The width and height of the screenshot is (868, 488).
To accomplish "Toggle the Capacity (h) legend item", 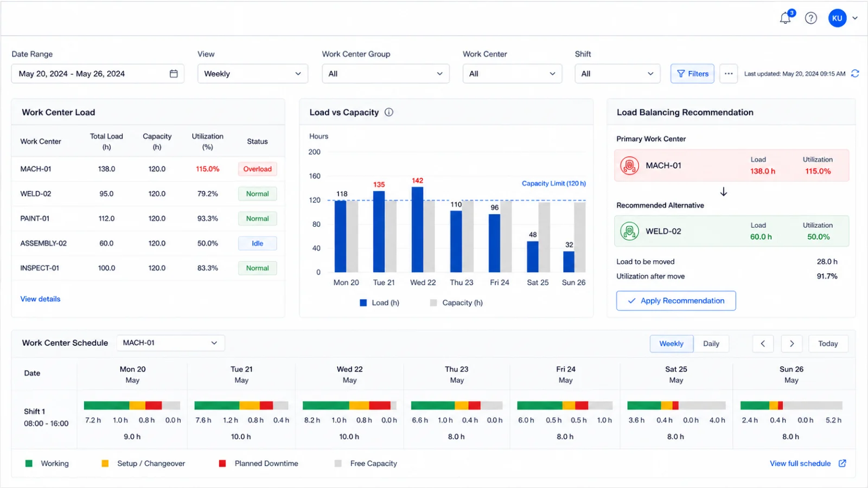I will click(457, 303).
